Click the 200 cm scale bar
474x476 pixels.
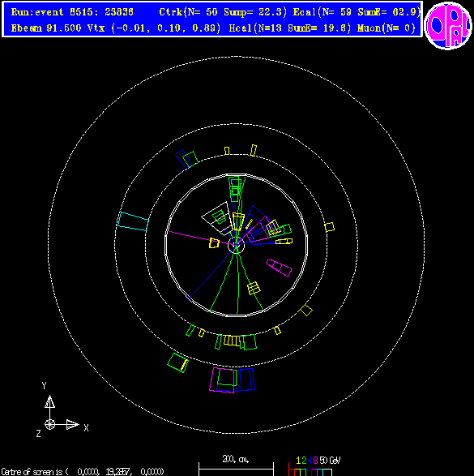[236, 469]
